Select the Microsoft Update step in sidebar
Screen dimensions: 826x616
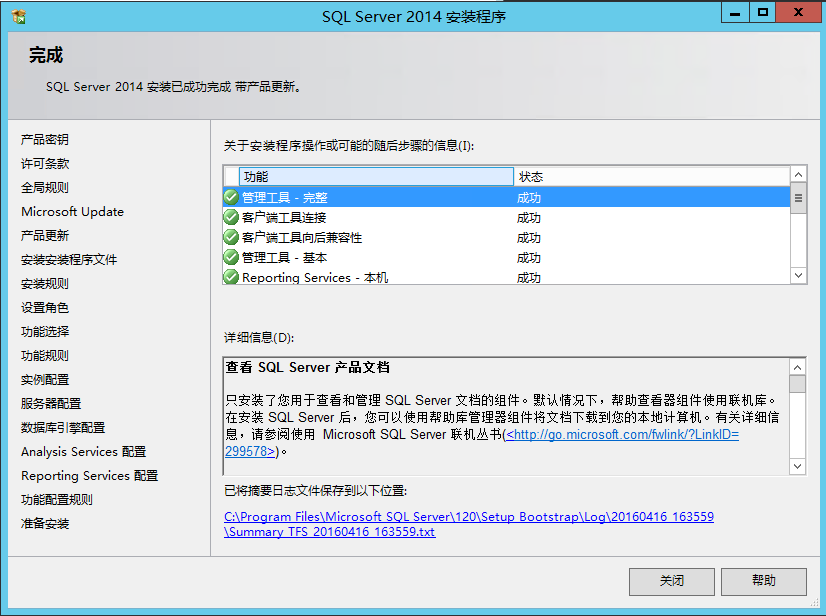pyautogui.click(x=73, y=212)
